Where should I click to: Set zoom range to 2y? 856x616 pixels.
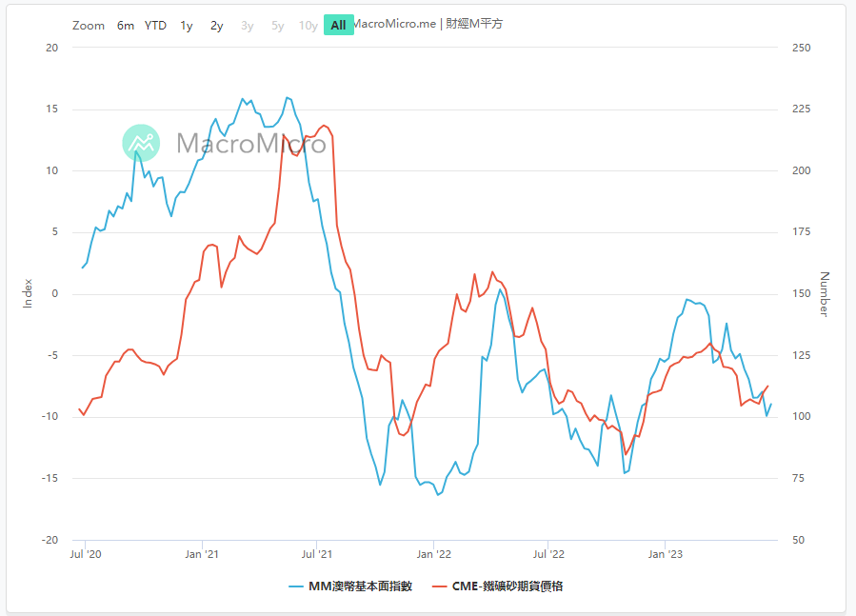pyautogui.click(x=217, y=26)
